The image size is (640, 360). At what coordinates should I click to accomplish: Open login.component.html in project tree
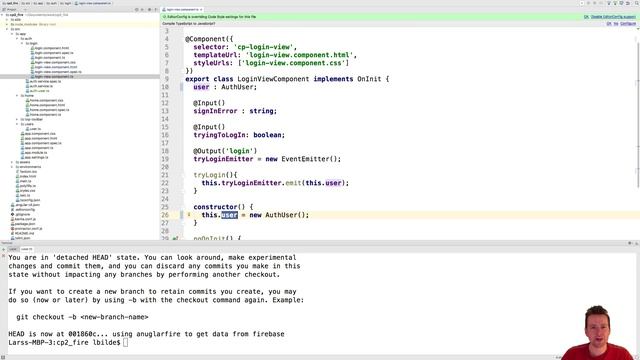(49, 48)
